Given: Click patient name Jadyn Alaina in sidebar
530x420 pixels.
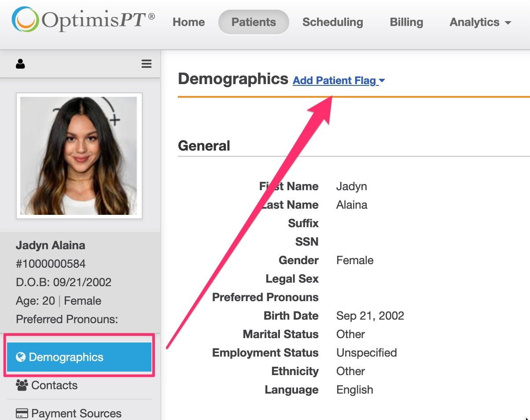Looking at the screenshot, I should (51, 245).
